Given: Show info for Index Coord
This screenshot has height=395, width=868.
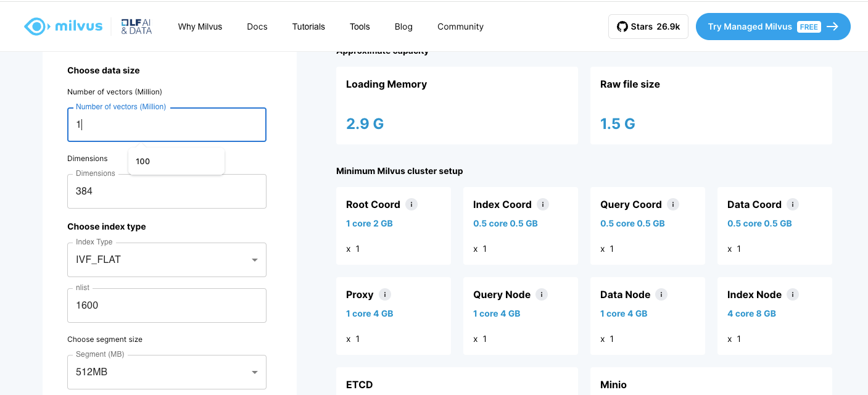Looking at the screenshot, I should point(543,204).
